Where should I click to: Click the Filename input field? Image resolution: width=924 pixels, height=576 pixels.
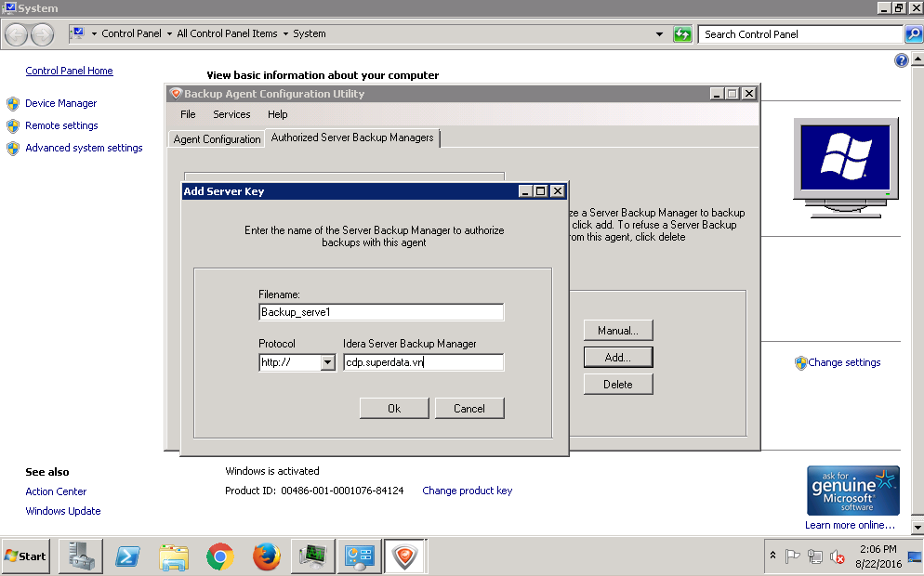click(381, 312)
